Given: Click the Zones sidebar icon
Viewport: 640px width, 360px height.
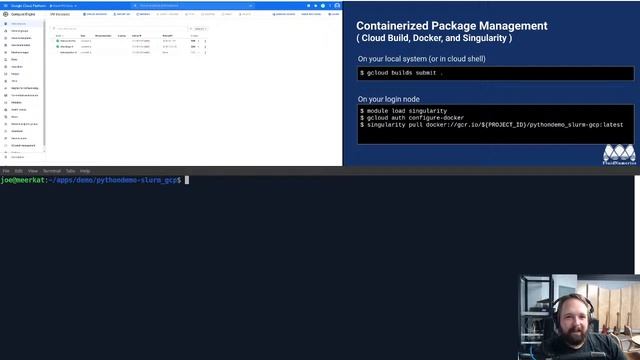Looking at the screenshot, I should pyautogui.click(x=6, y=117).
